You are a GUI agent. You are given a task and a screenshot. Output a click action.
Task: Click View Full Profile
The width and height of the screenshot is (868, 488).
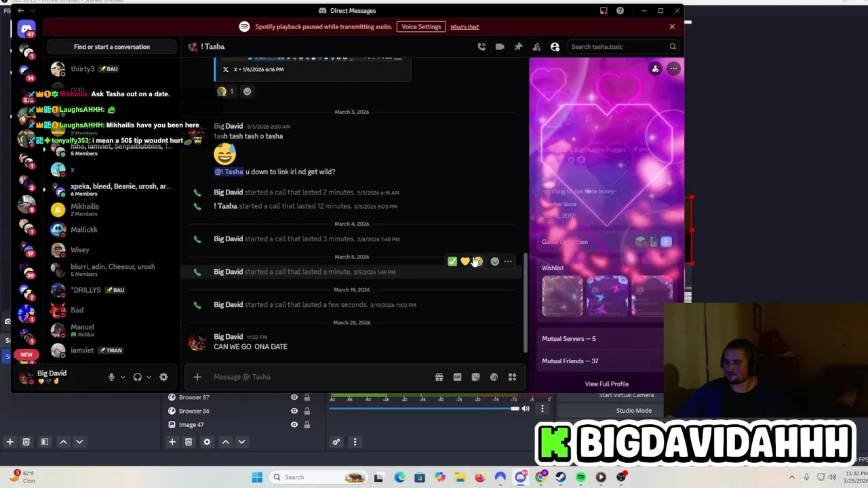tap(607, 384)
